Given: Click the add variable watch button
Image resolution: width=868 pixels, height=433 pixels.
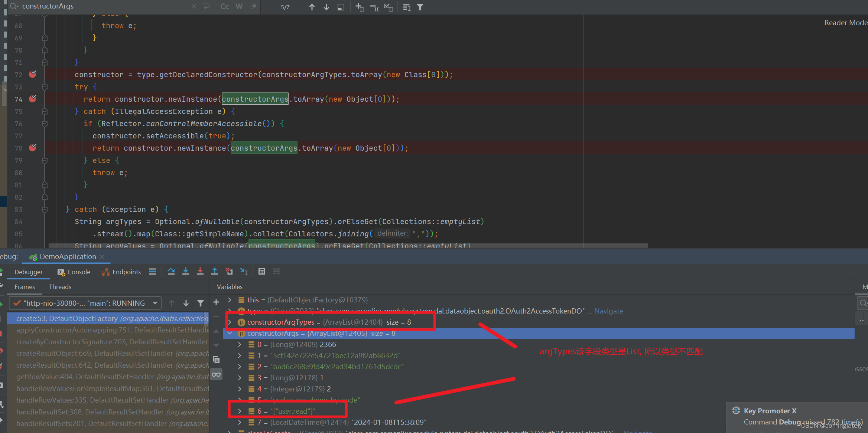Looking at the screenshot, I should pos(215,303).
